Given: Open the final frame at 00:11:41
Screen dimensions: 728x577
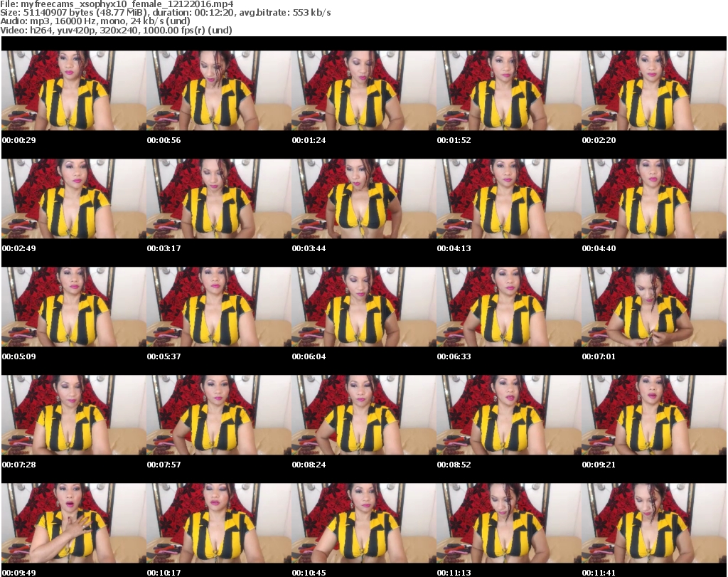Looking at the screenshot, I should (x=654, y=523).
